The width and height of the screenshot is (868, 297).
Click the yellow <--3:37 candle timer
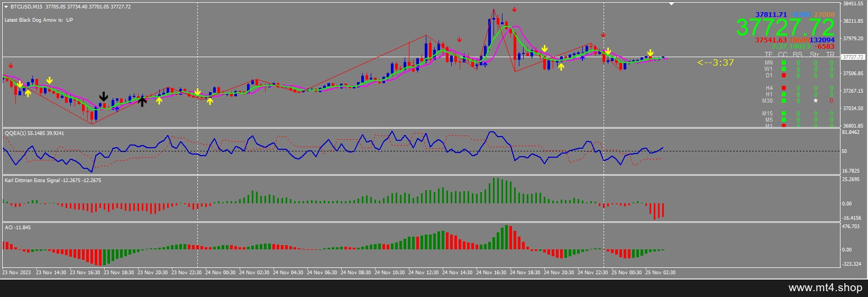(x=715, y=62)
